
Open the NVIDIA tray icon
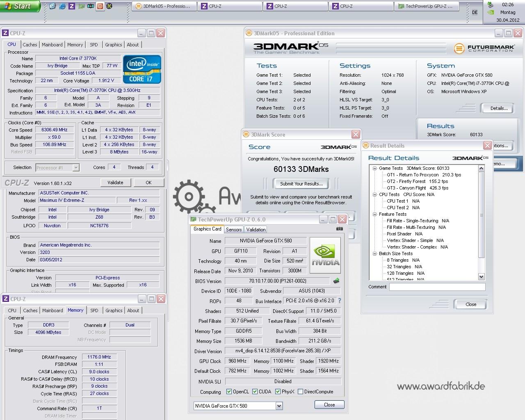tap(491, 12)
